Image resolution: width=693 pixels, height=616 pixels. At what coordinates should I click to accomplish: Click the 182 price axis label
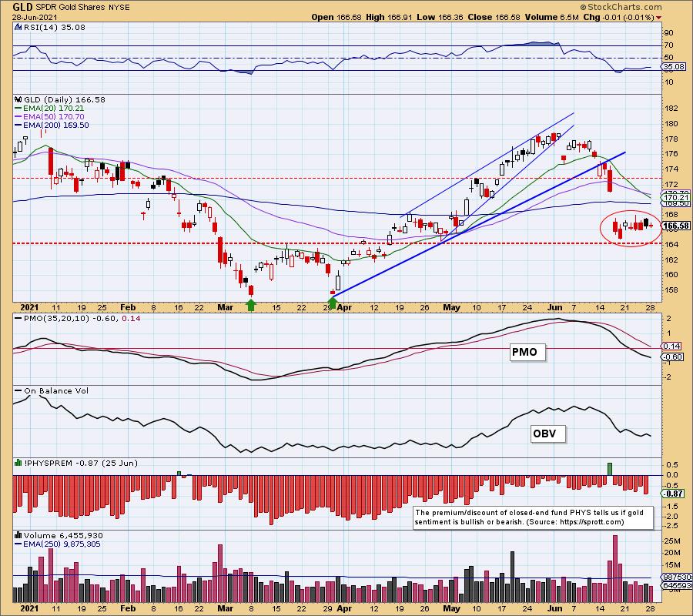coord(671,109)
